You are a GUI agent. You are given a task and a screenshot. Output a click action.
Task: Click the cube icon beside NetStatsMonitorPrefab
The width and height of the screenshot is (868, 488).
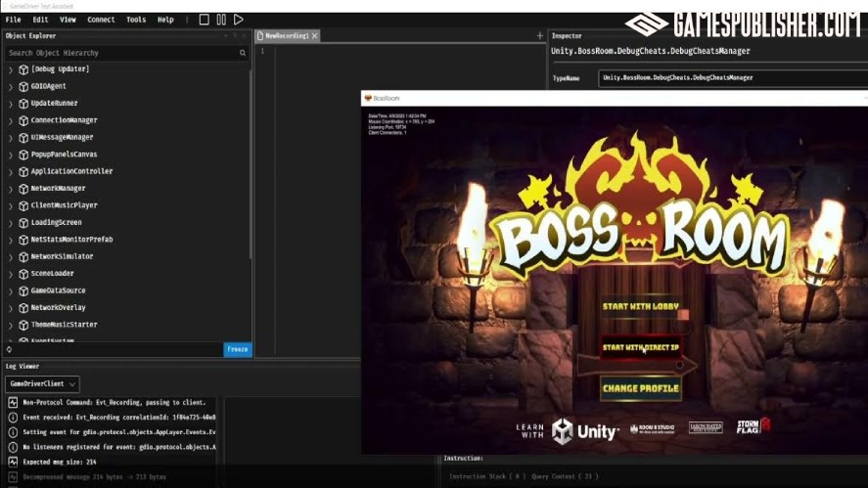[23, 241]
